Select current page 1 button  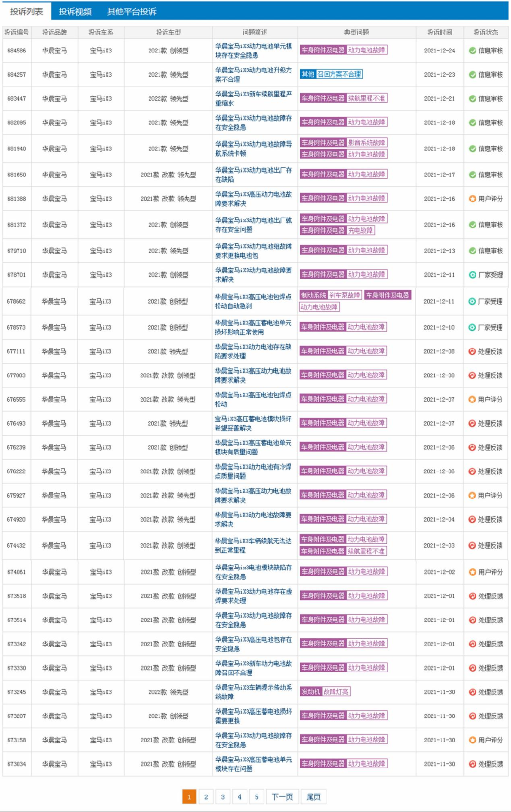click(x=189, y=797)
